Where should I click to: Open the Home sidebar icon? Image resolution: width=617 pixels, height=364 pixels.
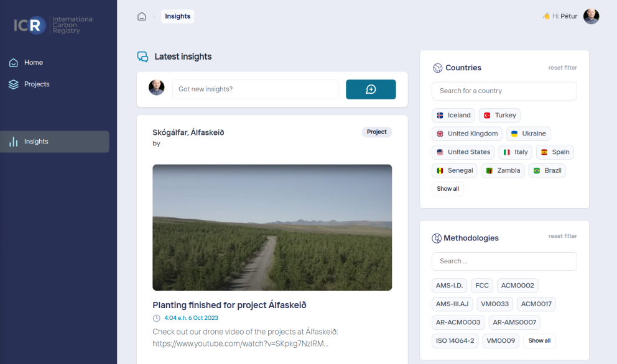tap(14, 62)
